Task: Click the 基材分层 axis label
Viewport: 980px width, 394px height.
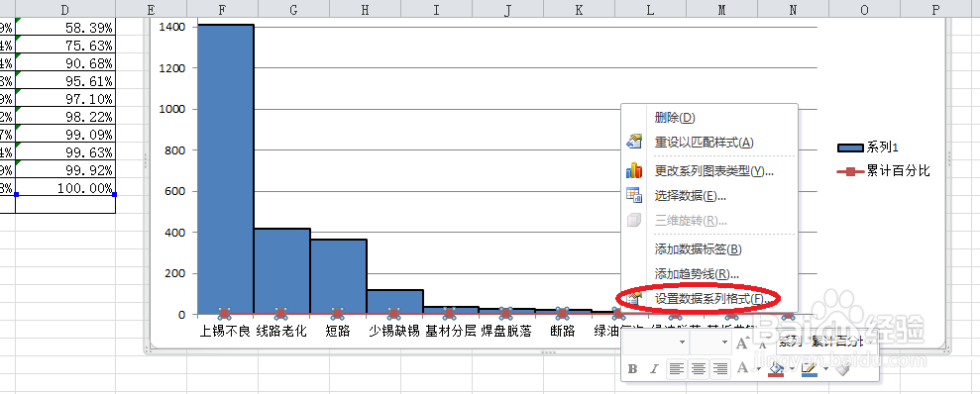Action: [451, 332]
